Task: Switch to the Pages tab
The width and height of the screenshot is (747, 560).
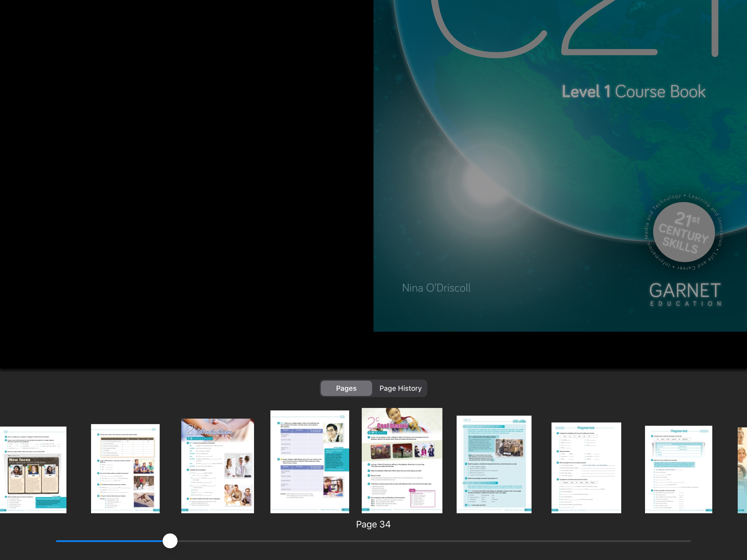Action: (346, 388)
